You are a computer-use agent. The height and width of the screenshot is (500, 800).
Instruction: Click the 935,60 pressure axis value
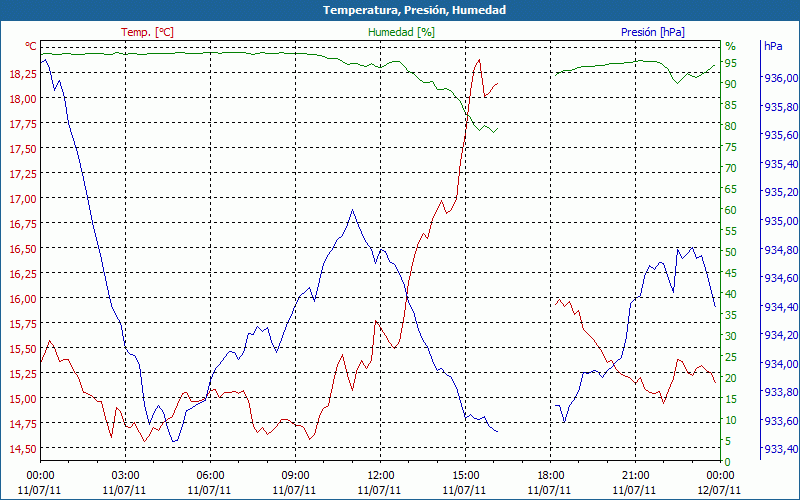[x=779, y=136]
